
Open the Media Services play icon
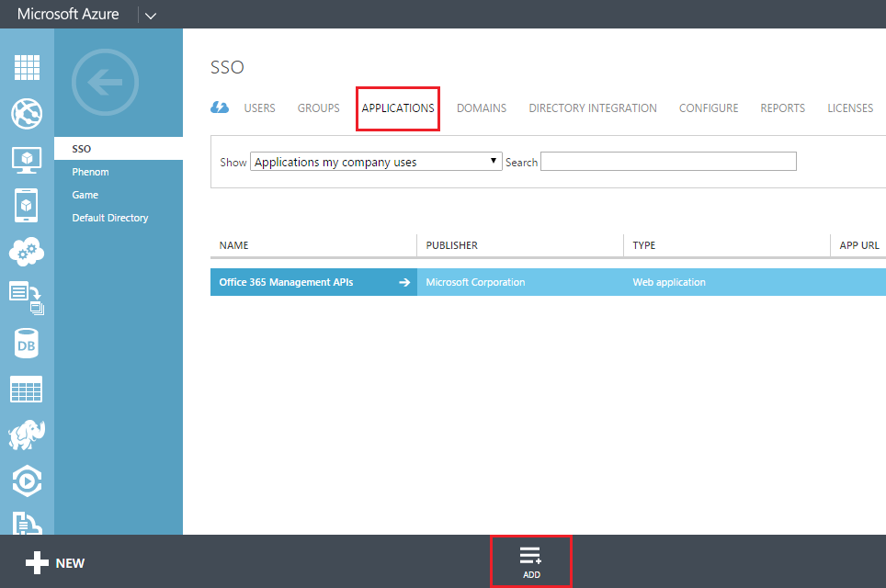pyautogui.click(x=27, y=481)
